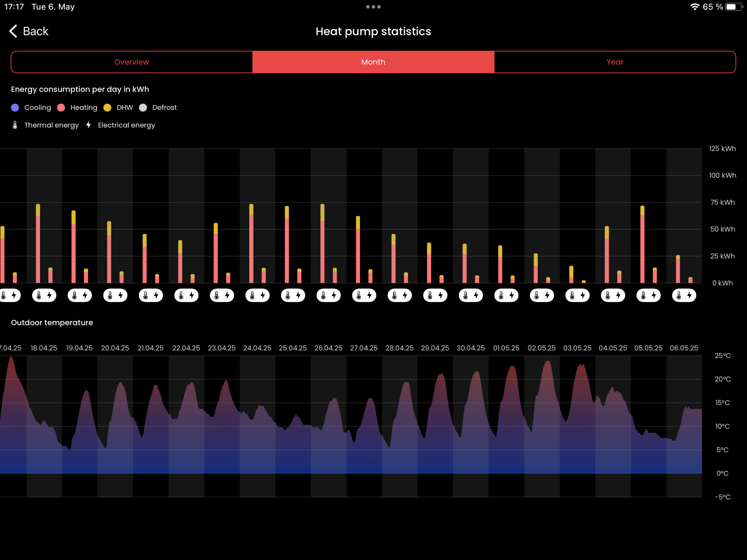
Task: Toggle thermal energy for the 06.05.25 column
Action: [679, 296]
